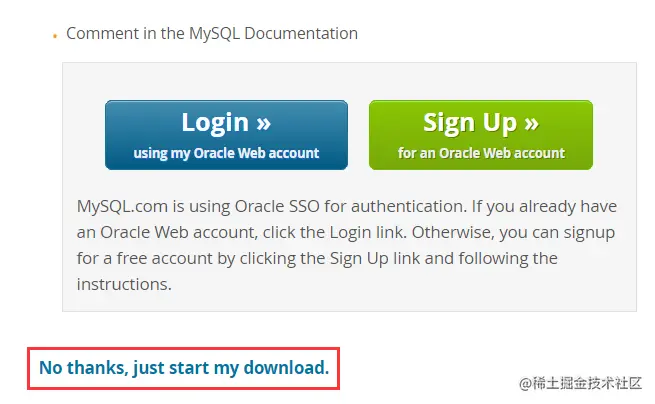Start download via No thanks link
Image resolution: width=655 pixels, height=404 pixels.
coord(184,368)
